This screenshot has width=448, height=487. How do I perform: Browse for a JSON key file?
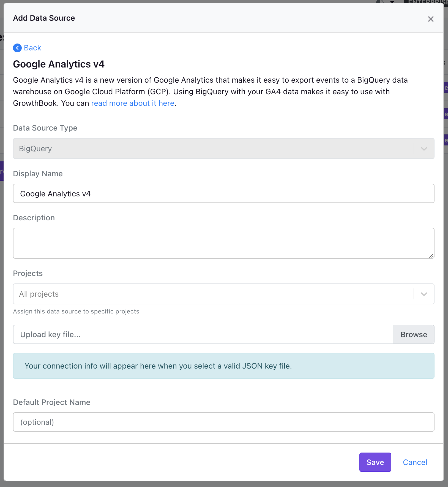click(414, 334)
